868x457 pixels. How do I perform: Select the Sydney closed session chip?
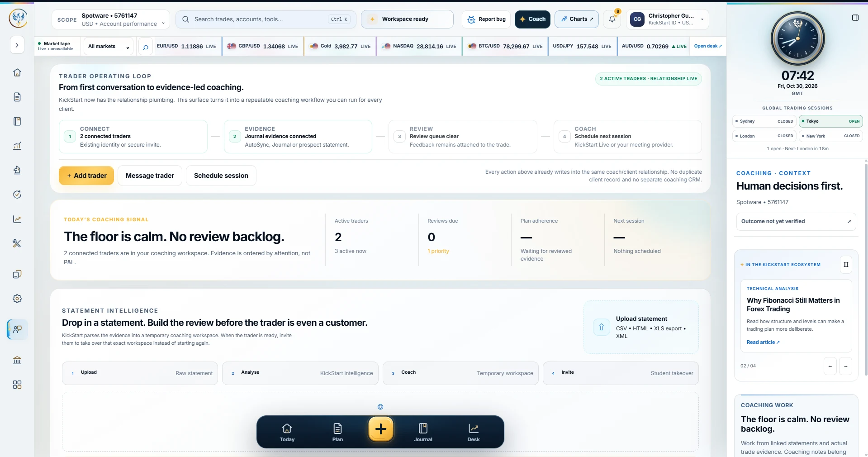[x=764, y=121]
